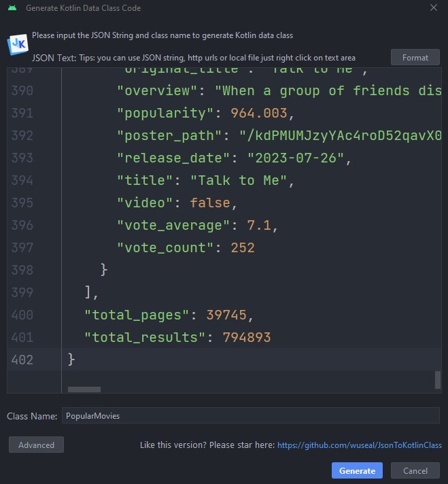Viewport: 448px width, 484px height.
Task: Open the JsonToKotlinClass GitHub link
Action: pyautogui.click(x=359, y=445)
